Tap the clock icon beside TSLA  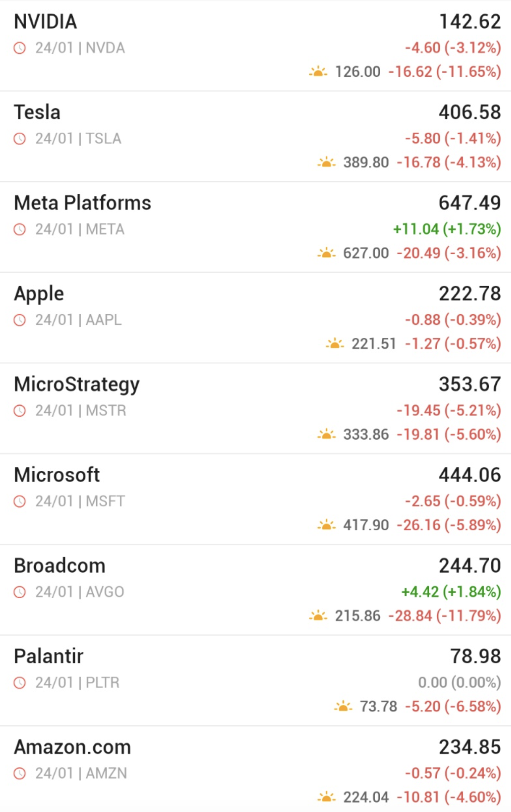click(x=19, y=139)
